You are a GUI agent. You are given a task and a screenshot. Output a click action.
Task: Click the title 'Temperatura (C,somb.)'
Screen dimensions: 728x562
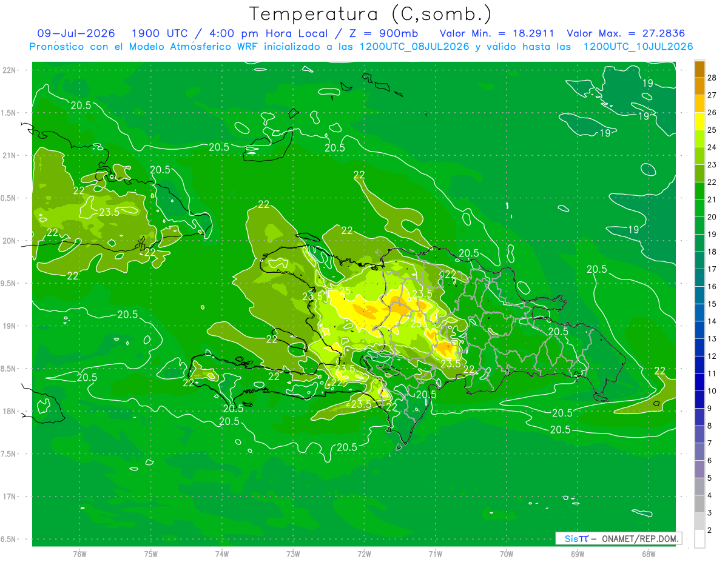[x=370, y=14]
